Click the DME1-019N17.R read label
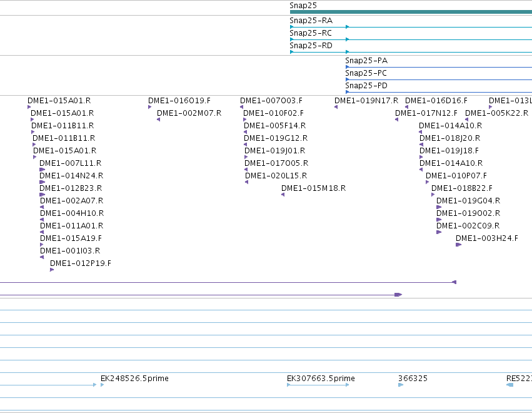Viewport: 532px width, 413px height. pos(366,101)
